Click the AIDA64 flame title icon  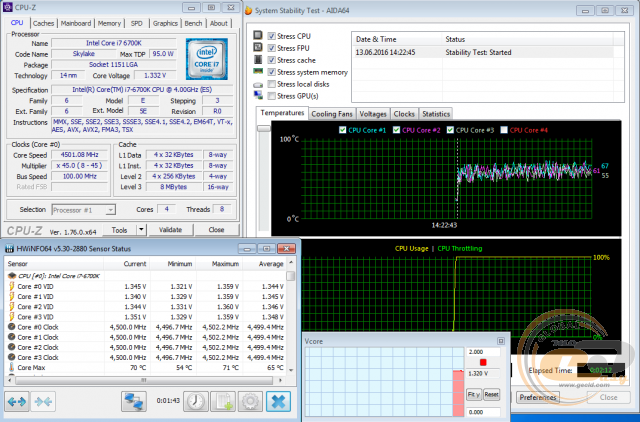coord(248,10)
